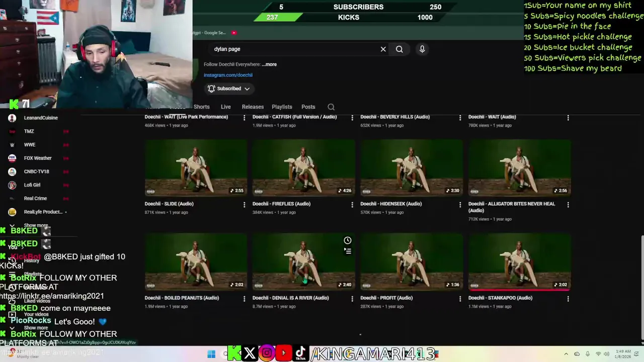Open FOX Weather subscription in sidebar
Image resolution: width=644 pixels, height=362 pixels.
39,158
